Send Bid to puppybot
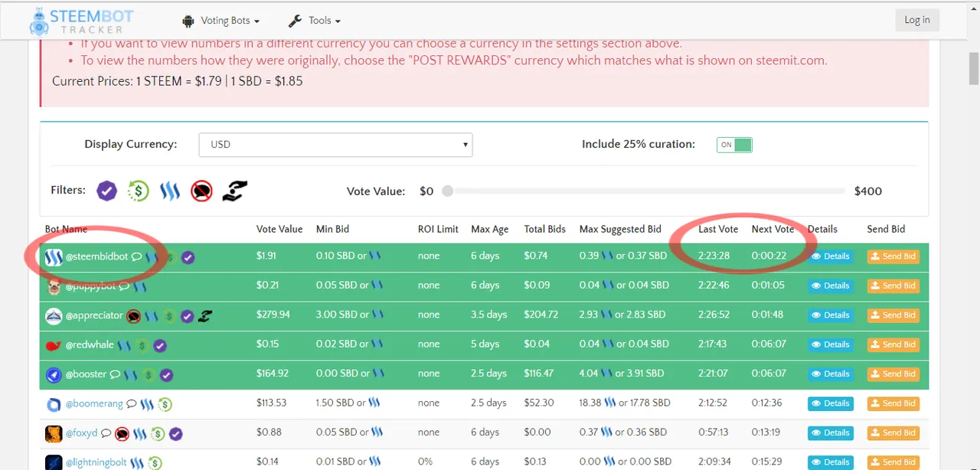The image size is (980, 470). tap(893, 286)
